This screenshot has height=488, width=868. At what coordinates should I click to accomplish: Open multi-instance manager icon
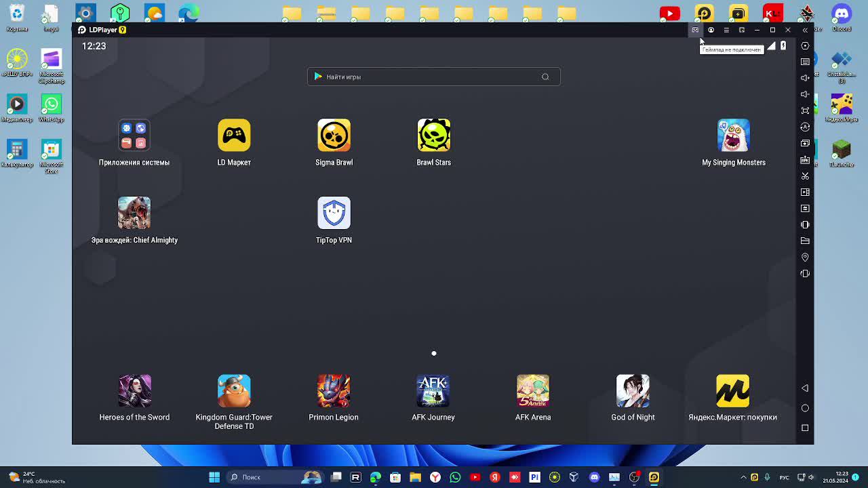pos(805,143)
